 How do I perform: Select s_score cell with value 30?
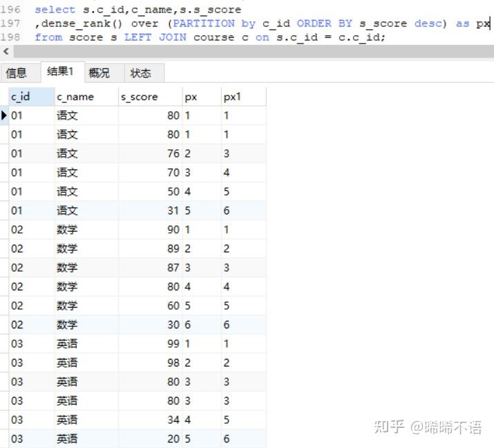(x=151, y=325)
